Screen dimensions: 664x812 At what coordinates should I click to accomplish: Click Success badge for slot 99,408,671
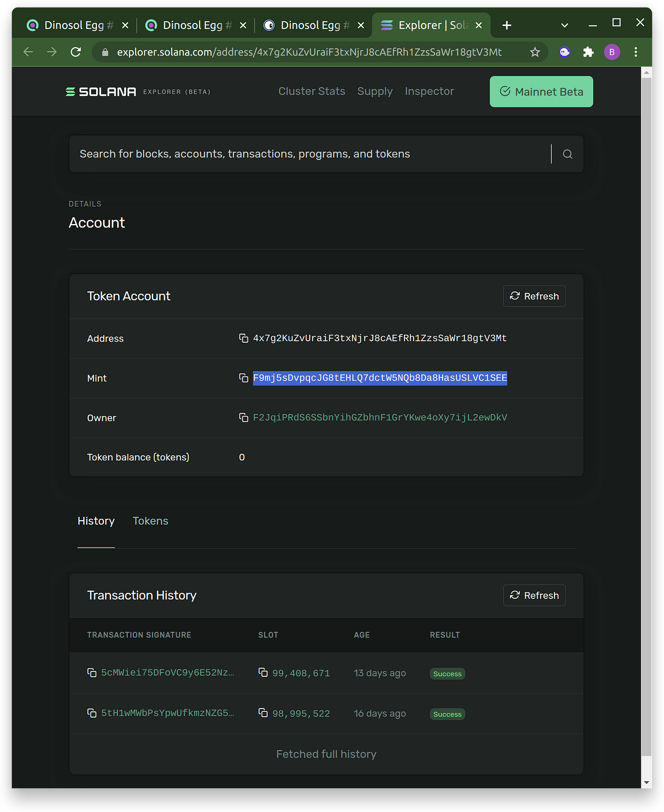tap(447, 674)
